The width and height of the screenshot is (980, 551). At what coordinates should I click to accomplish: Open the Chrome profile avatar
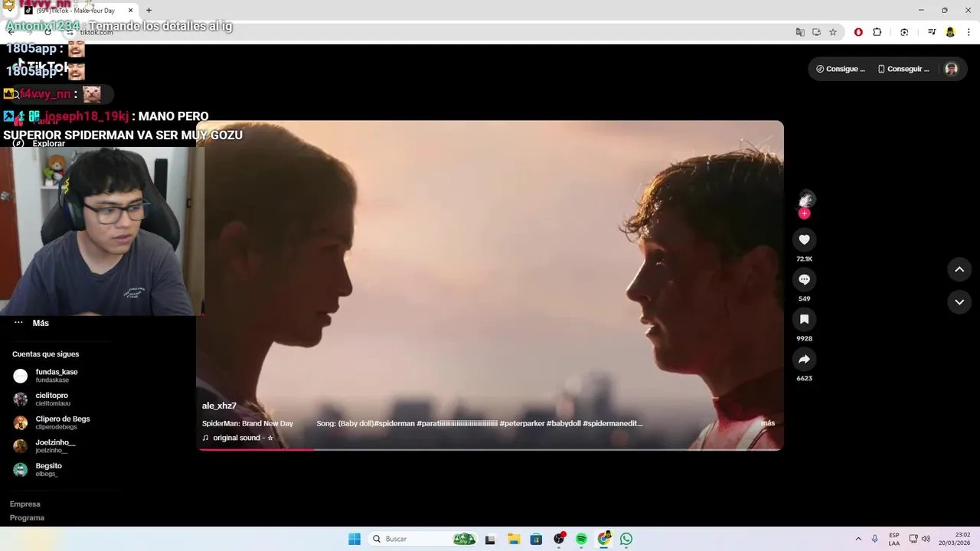950,32
